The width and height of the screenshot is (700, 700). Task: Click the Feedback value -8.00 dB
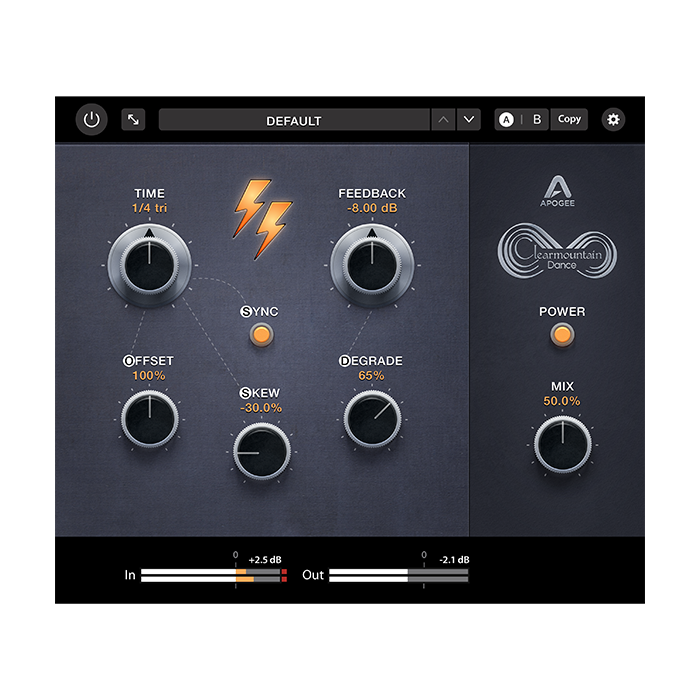(x=372, y=208)
